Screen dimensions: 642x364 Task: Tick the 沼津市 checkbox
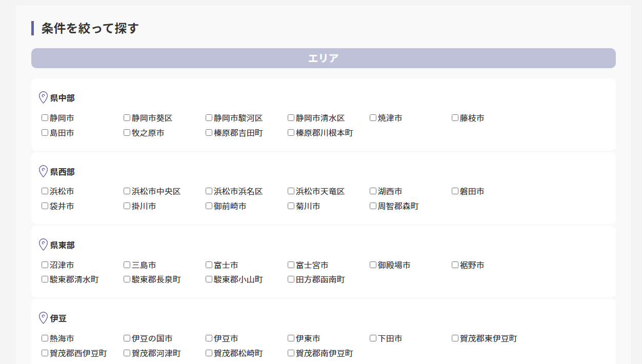coord(45,265)
